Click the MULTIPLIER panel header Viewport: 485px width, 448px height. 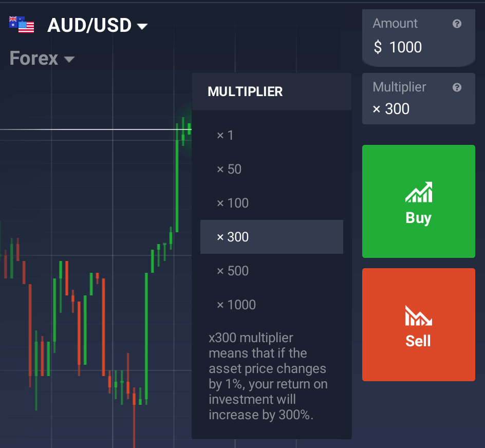pos(272,91)
